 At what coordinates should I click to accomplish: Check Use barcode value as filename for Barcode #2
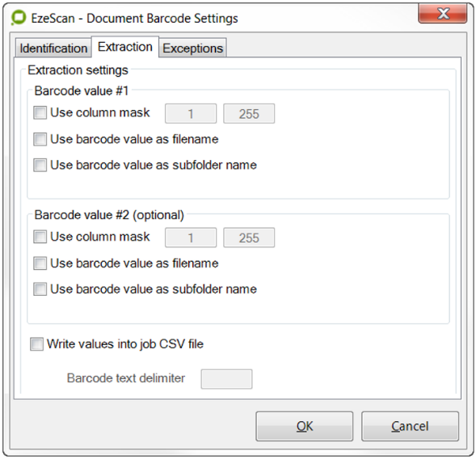click(40, 263)
